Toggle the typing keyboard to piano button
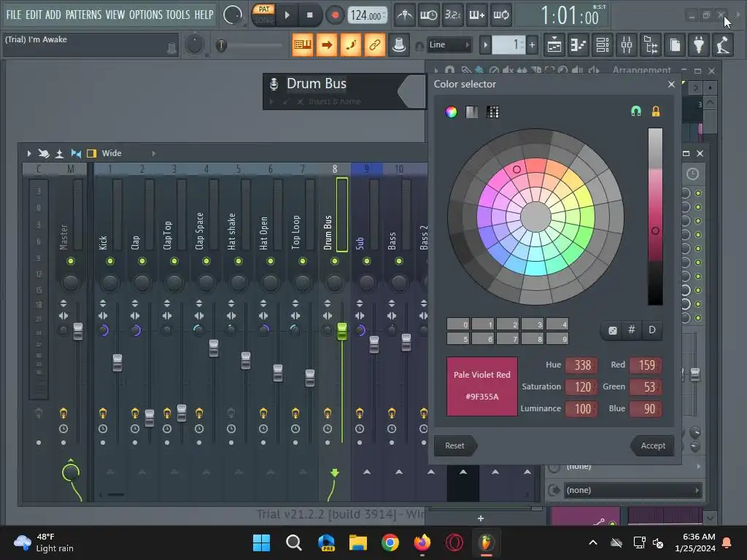The height and width of the screenshot is (560, 747). (303, 44)
